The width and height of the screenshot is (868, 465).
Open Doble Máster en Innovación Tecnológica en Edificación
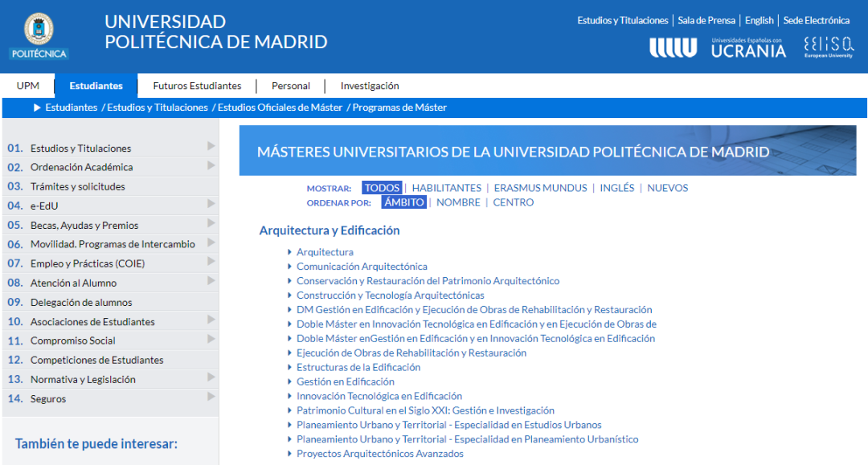point(477,324)
